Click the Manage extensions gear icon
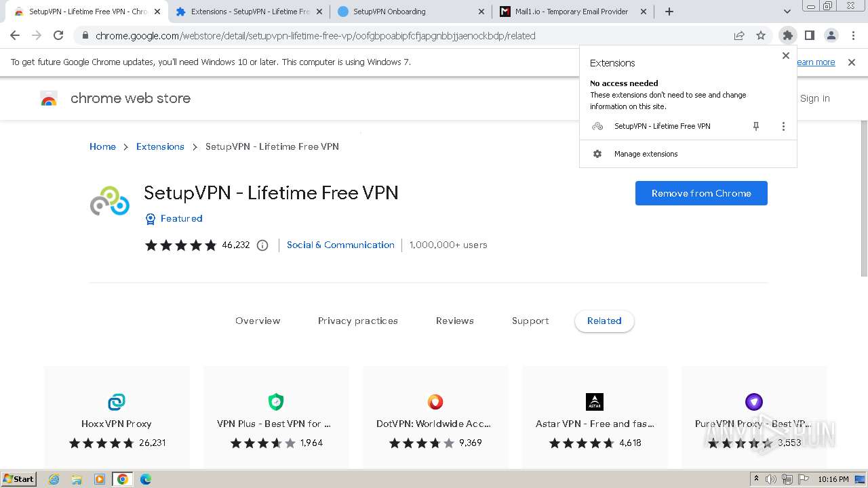868x488 pixels. pos(597,154)
